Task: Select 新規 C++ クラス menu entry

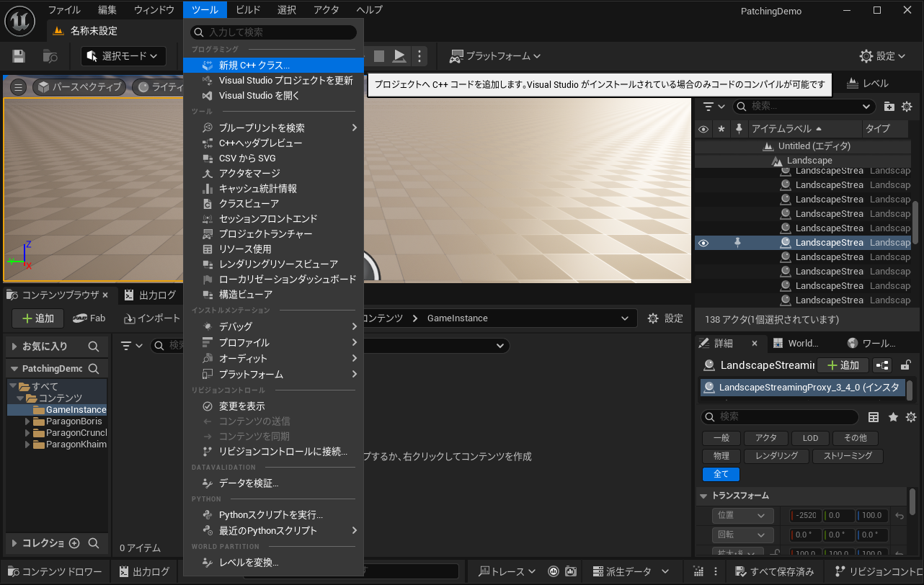Action: (x=254, y=66)
